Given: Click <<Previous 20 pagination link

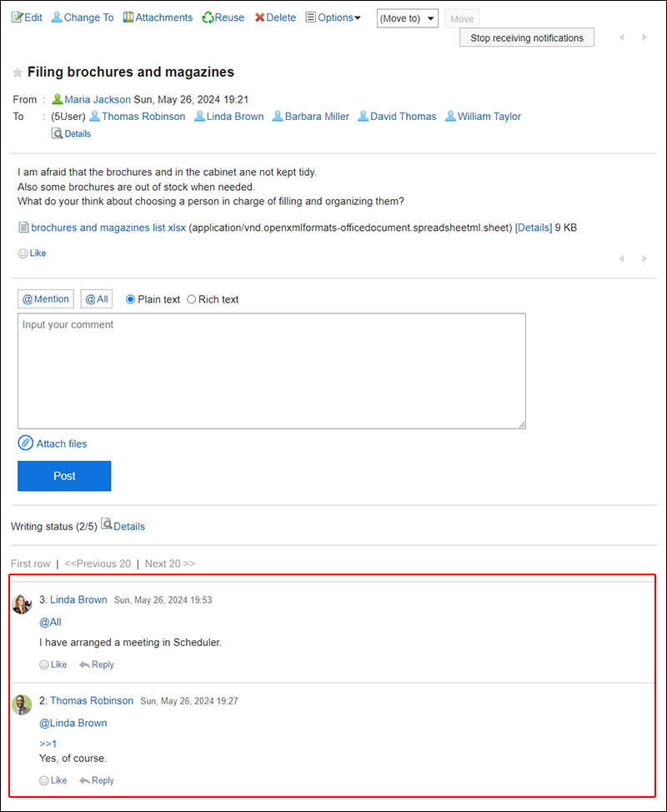Looking at the screenshot, I should (98, 564).
